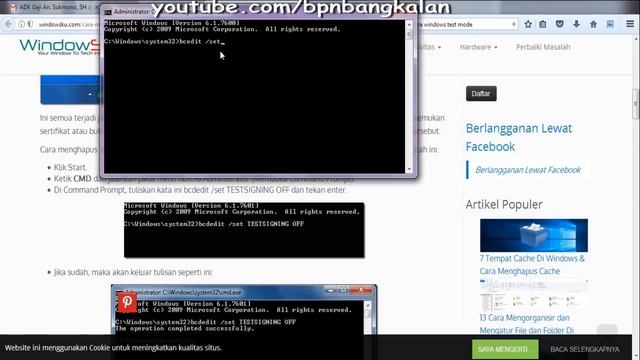Click the blue banner above the article

click(70, 89)
